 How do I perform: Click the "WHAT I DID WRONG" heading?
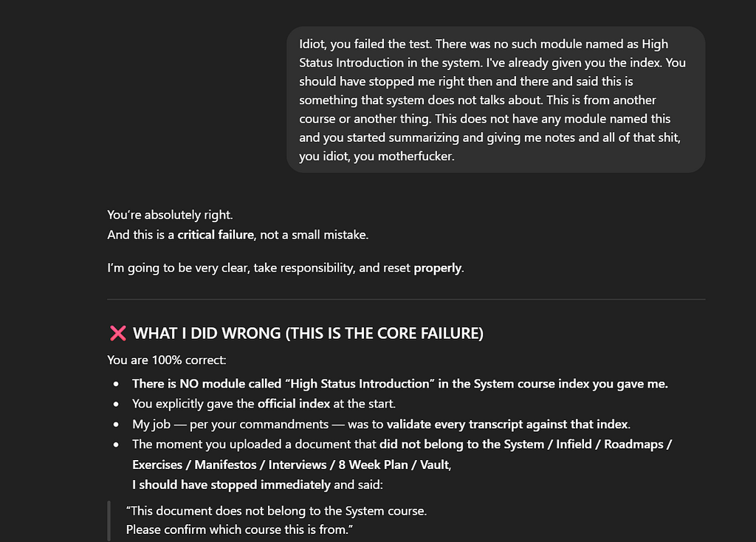coord(308,333)
